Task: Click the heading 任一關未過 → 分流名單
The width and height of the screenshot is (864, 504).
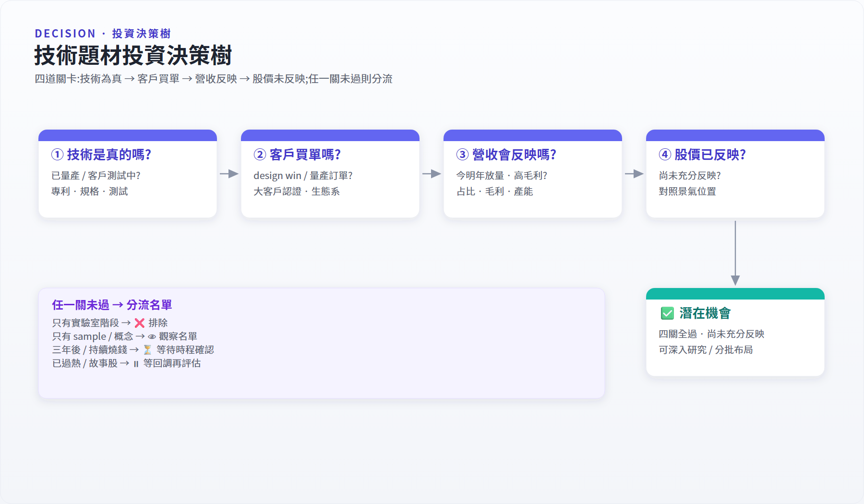Action: (112, 305)
